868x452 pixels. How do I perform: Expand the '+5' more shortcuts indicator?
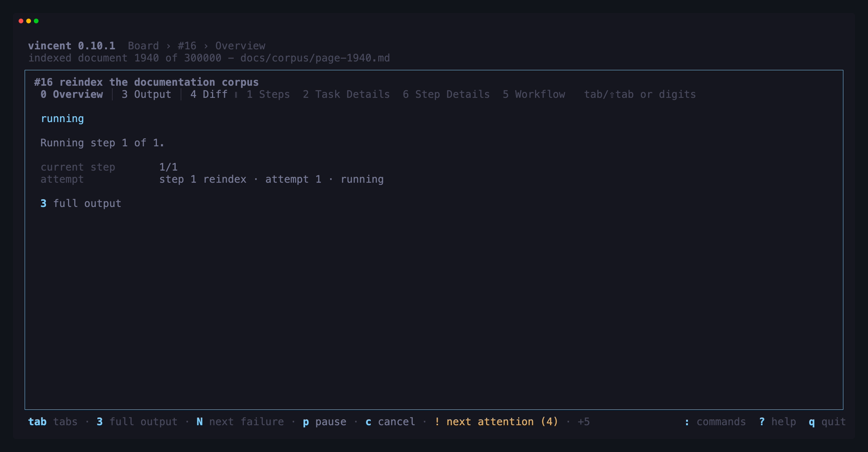(583, 422)
